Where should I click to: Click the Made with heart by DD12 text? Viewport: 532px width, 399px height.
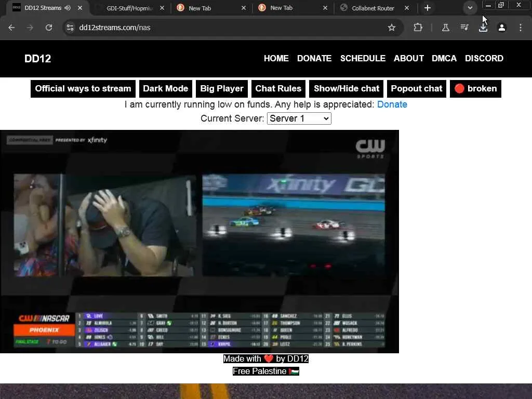point(266,358)
